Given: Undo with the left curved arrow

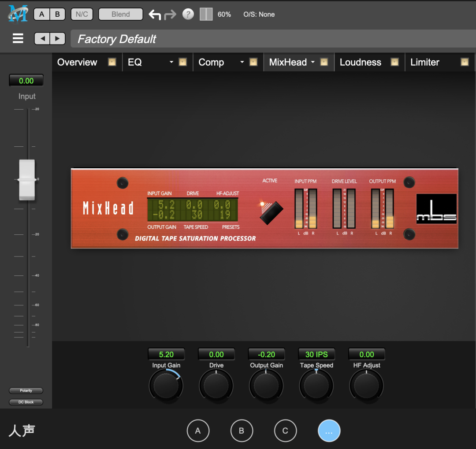Looking at the screenshot, I should [155, 14].
